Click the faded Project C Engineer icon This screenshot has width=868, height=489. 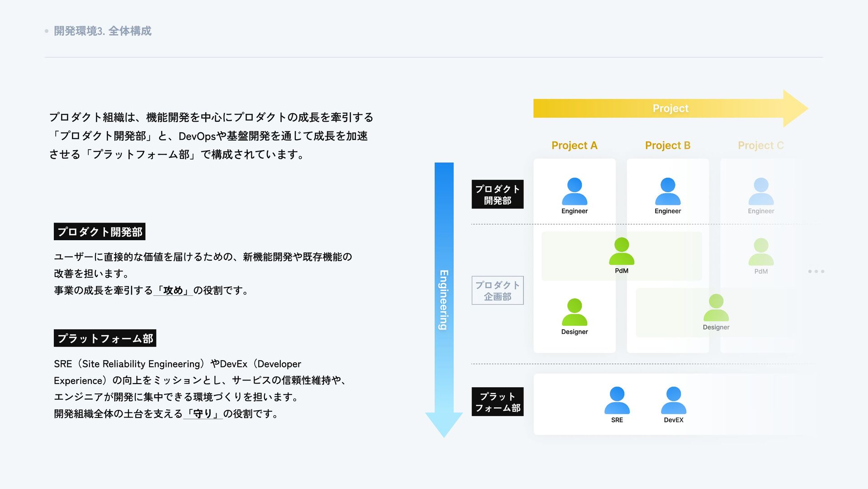[761, 192]
